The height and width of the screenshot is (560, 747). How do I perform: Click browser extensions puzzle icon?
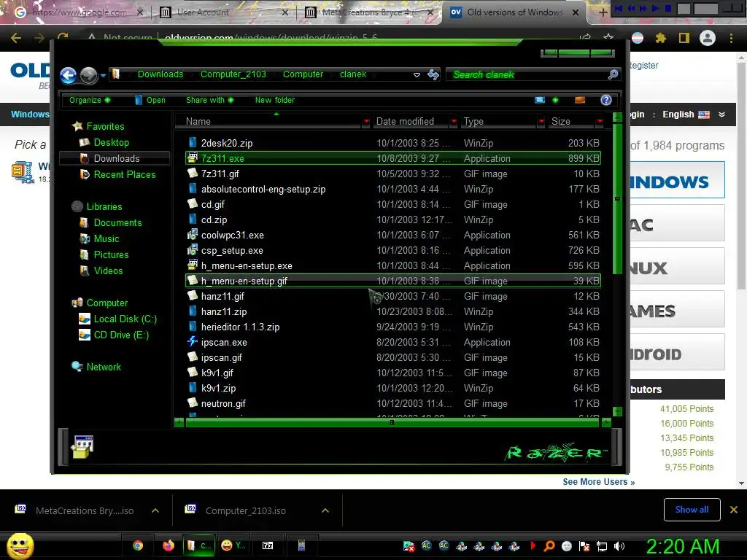pos(661,38)
